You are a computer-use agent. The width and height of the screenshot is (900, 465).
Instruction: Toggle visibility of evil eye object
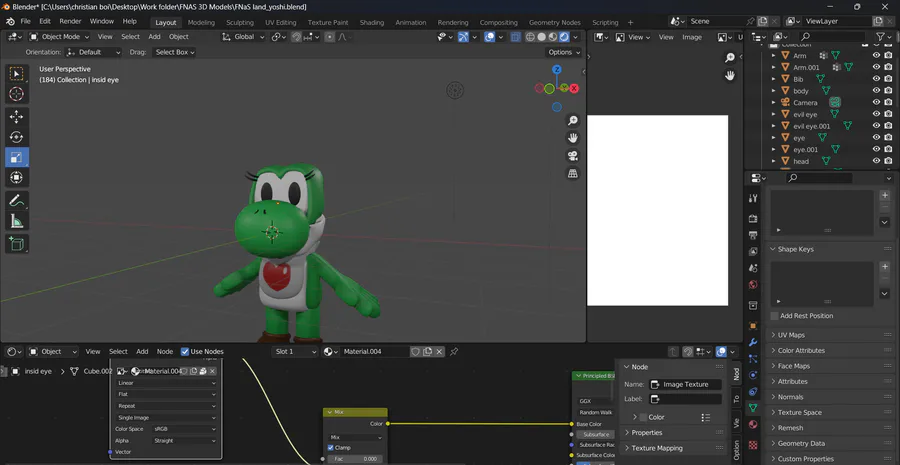coord(876,114)
